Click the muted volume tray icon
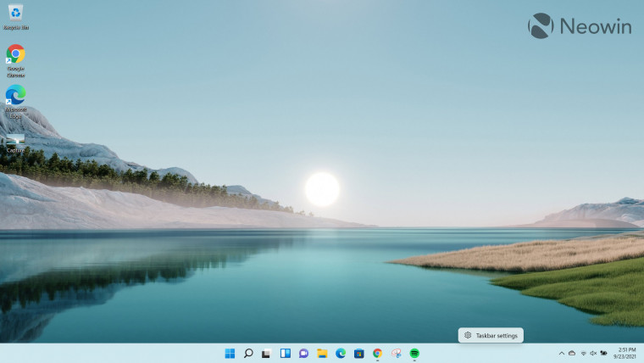This screenshot has width=644, height=363. [593, 353]
